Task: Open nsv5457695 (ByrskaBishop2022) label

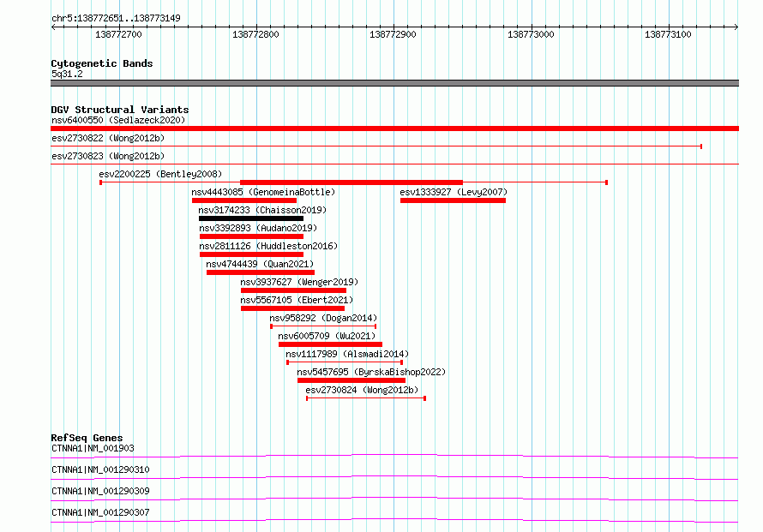Action: (371, 372)
